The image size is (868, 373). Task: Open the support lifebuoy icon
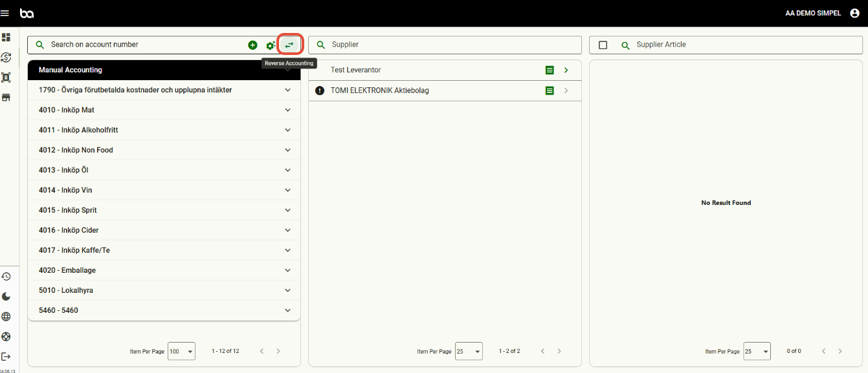[6, 337]
